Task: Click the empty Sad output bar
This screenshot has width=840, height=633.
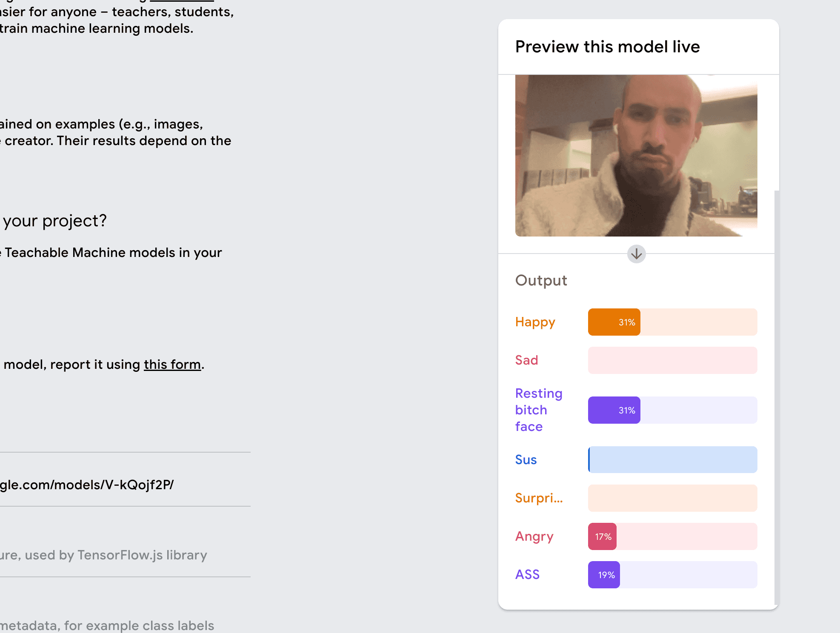Action: click(x=672, y=360)
